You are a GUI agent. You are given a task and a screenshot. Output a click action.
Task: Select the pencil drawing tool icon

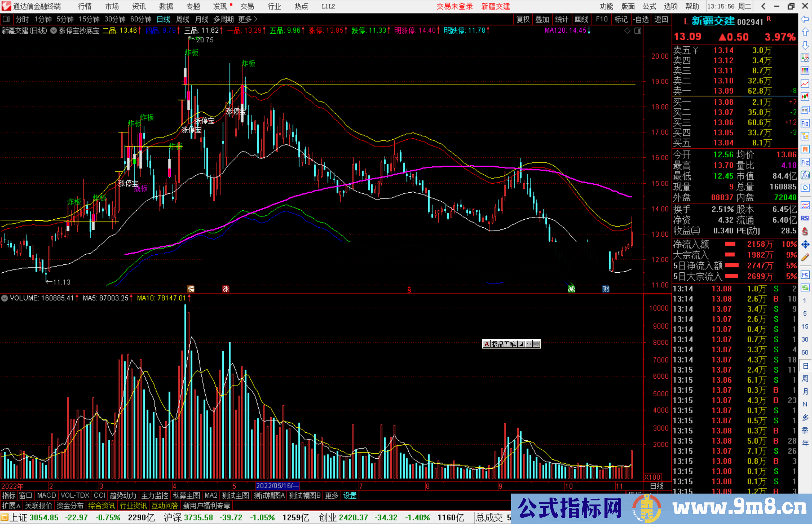pyautogui.click(x=805, y=258)
